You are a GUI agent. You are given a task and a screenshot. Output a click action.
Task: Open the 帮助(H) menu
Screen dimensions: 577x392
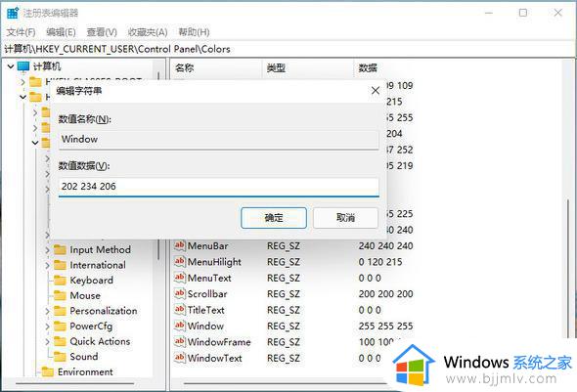pyautogui.click(x=194, y=32)
